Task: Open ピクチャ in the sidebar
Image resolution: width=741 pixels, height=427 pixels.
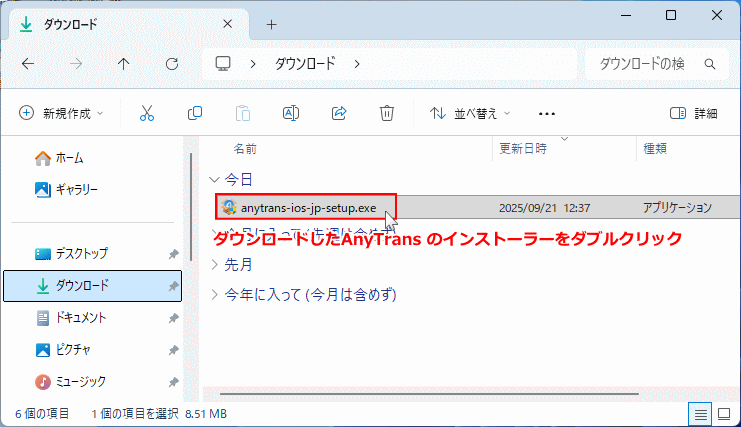Action: 63,350
